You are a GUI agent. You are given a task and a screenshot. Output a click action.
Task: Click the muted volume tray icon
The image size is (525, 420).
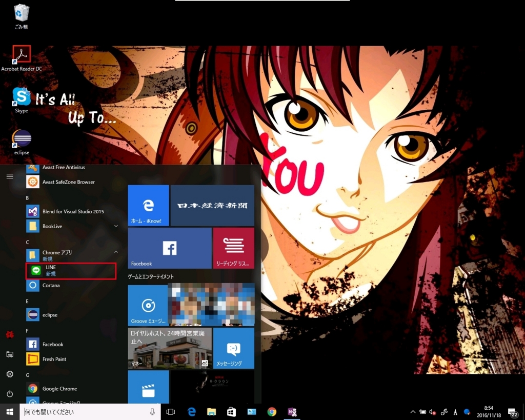[x=433, y=412]
